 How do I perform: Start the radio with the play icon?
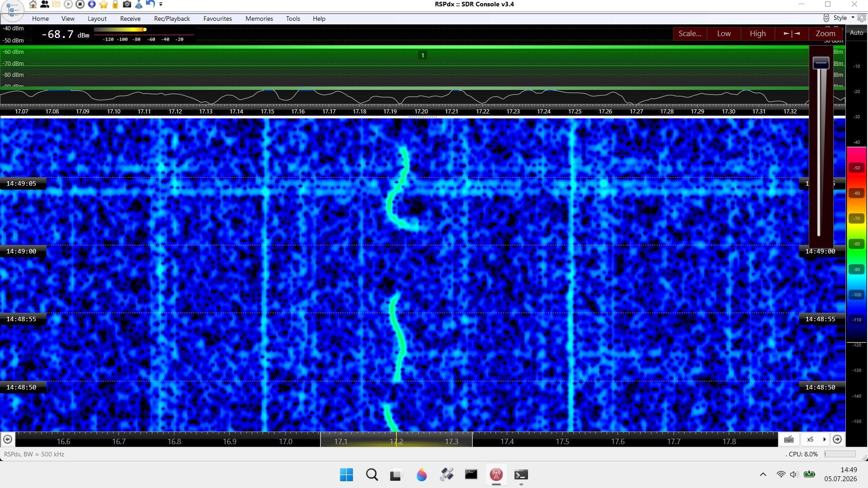[68, 5]
